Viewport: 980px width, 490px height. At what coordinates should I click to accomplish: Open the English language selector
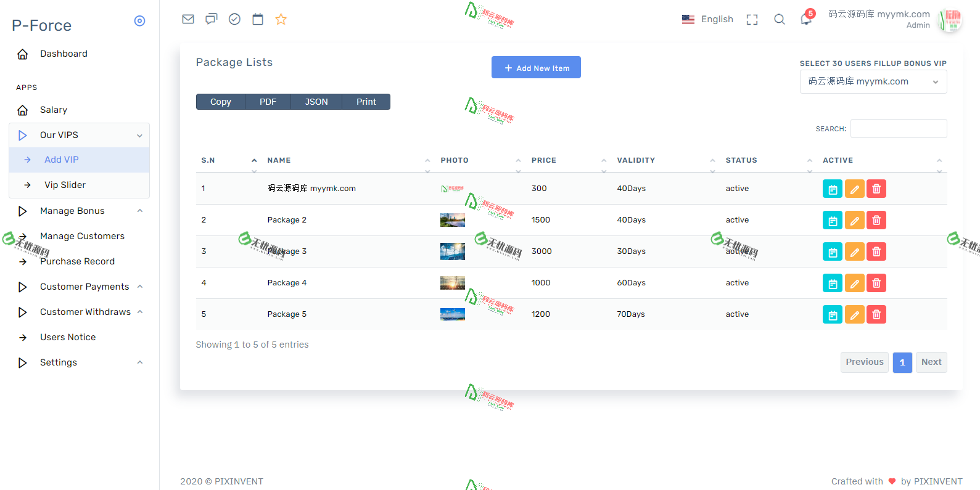point(708,19)
